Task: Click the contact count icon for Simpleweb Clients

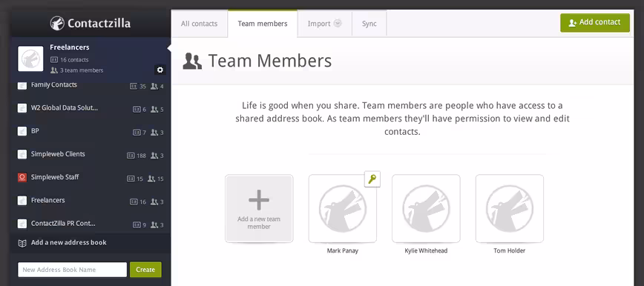Action: click(131, 156)
